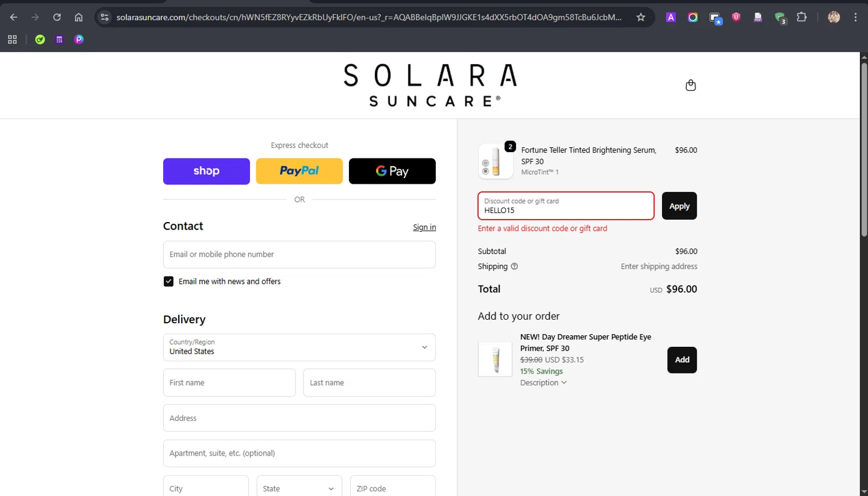Bookmark this page with the star icon
Screen dimensions: 868x496
[x=641, y=17]
